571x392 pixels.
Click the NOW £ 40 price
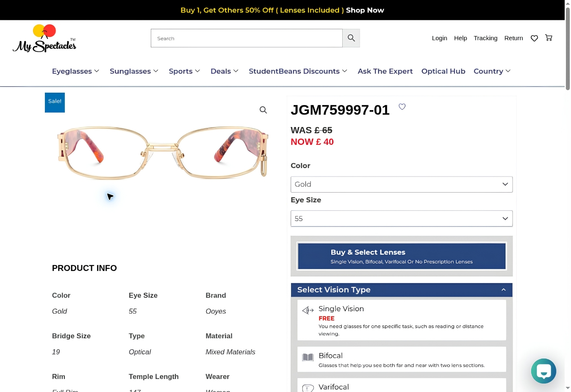[312, 142]
